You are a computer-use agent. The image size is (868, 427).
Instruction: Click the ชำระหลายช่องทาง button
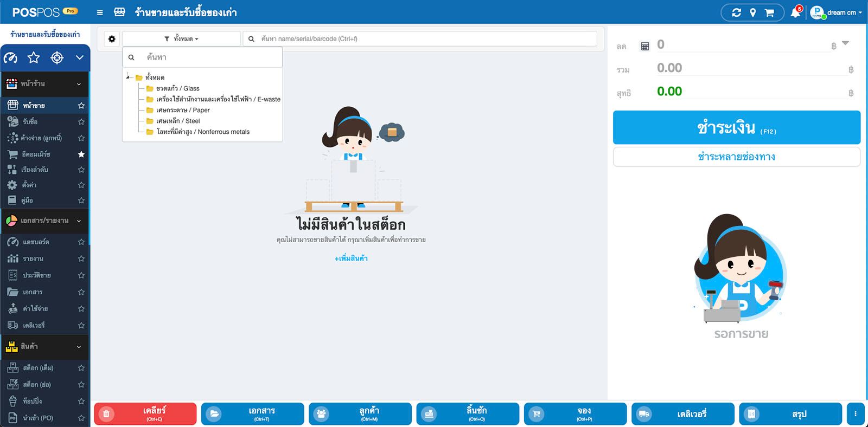click(x=737, y=157)
